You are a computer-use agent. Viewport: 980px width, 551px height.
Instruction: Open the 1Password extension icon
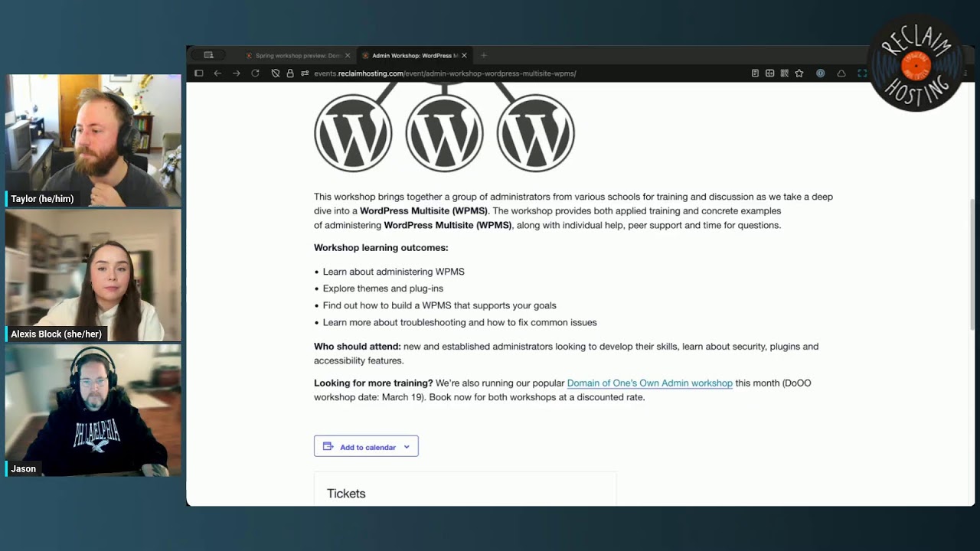coord(821,73)
